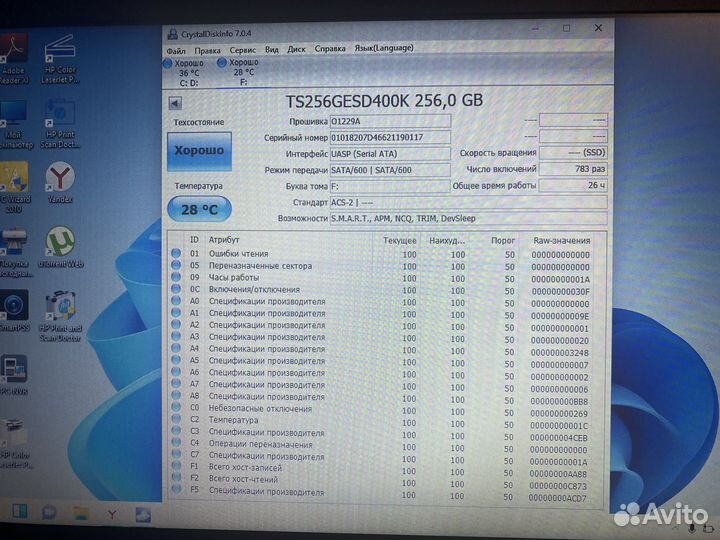
Task: Open uTorrent Web desktop shortcut
Action: 60,247
